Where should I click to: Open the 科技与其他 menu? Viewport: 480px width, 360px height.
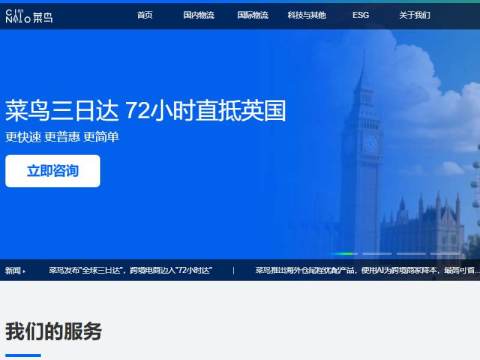point(307,15)
